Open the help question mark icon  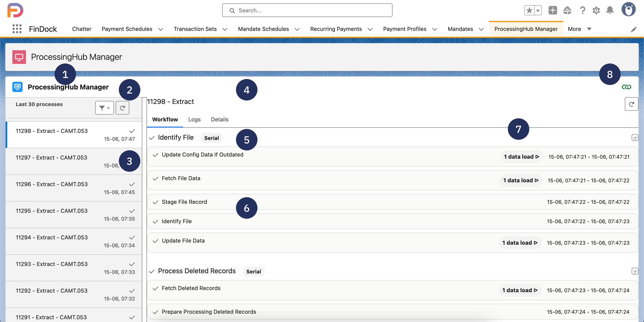coord(582,10)
